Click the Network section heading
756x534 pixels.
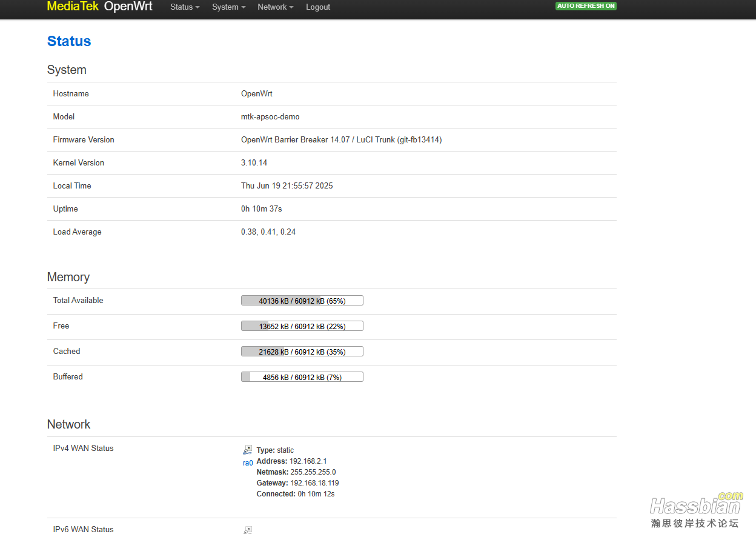[69, 424]
